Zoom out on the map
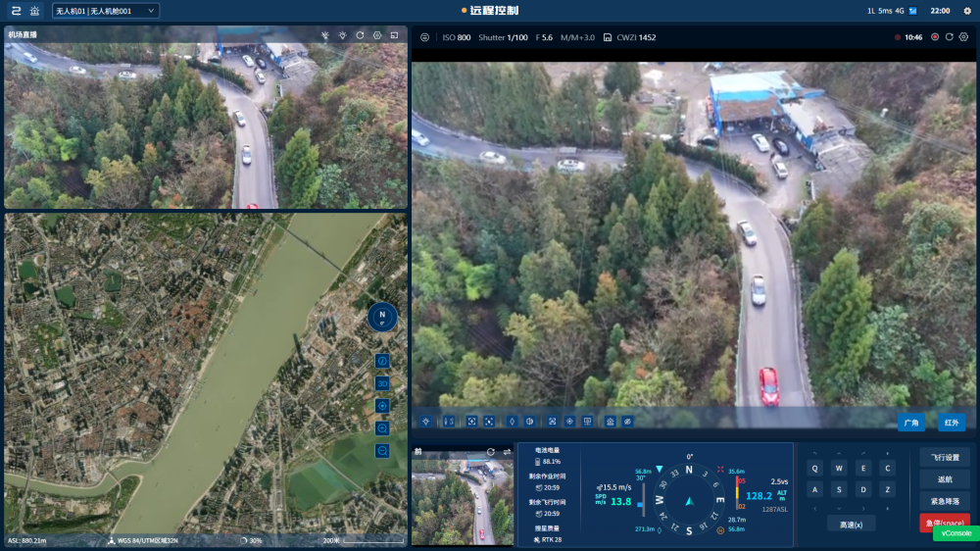This screenshot has width=980, height=551. pos(382,451)
